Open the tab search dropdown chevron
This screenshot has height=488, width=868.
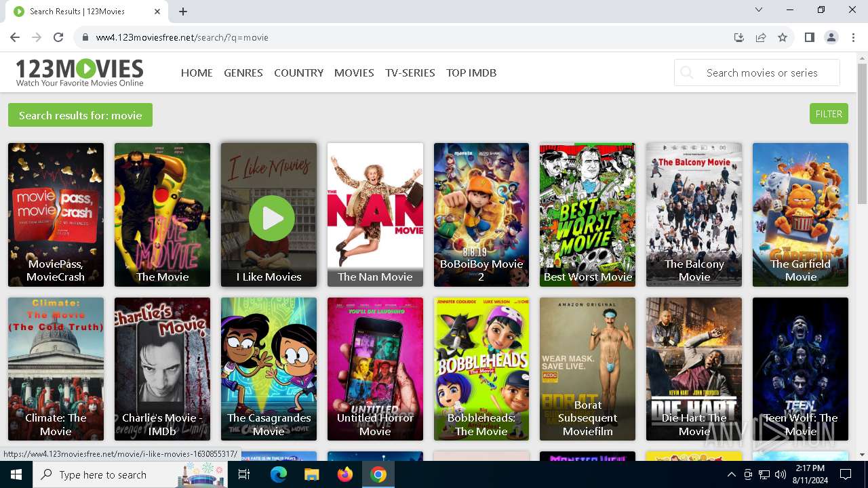pos(759,9)
